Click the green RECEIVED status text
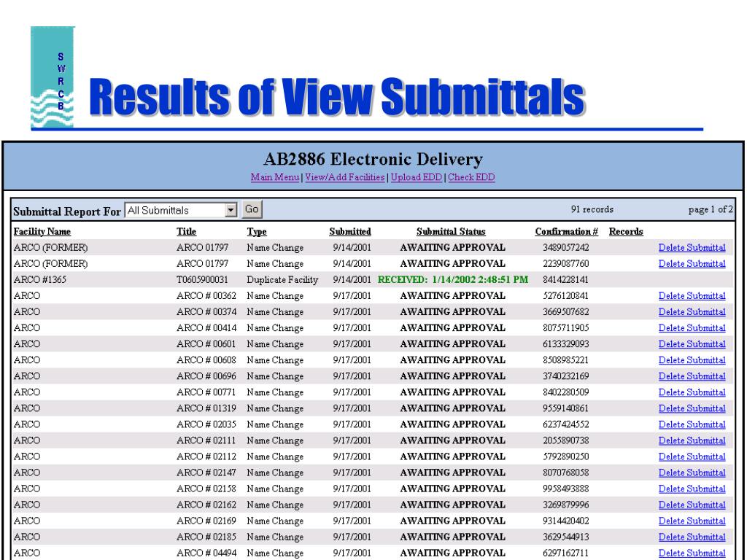This screenshot has height=560, width=747. (x=453, y=279)
